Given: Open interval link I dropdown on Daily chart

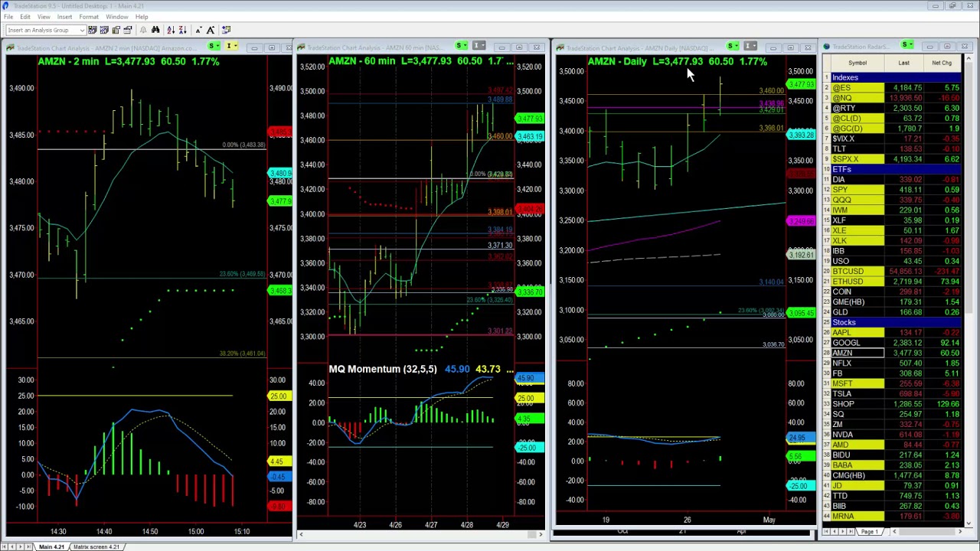Looking at the screenshot, I should point(750,47).
